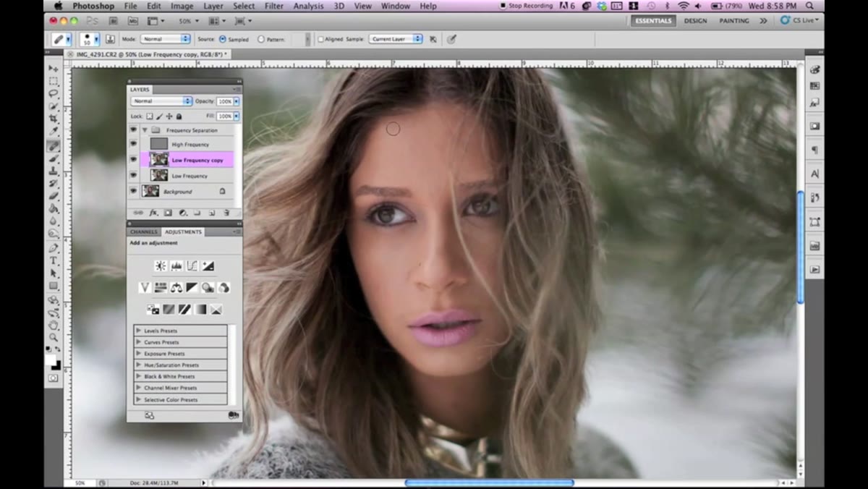Expand Curves Presets
868x489 pixels.
(x=139, y=342)
